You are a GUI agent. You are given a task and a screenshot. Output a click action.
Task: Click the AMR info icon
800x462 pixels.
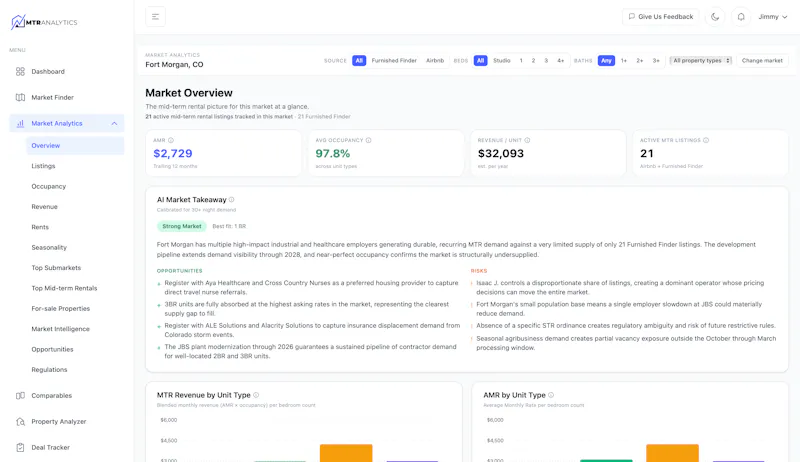(171, 140)
